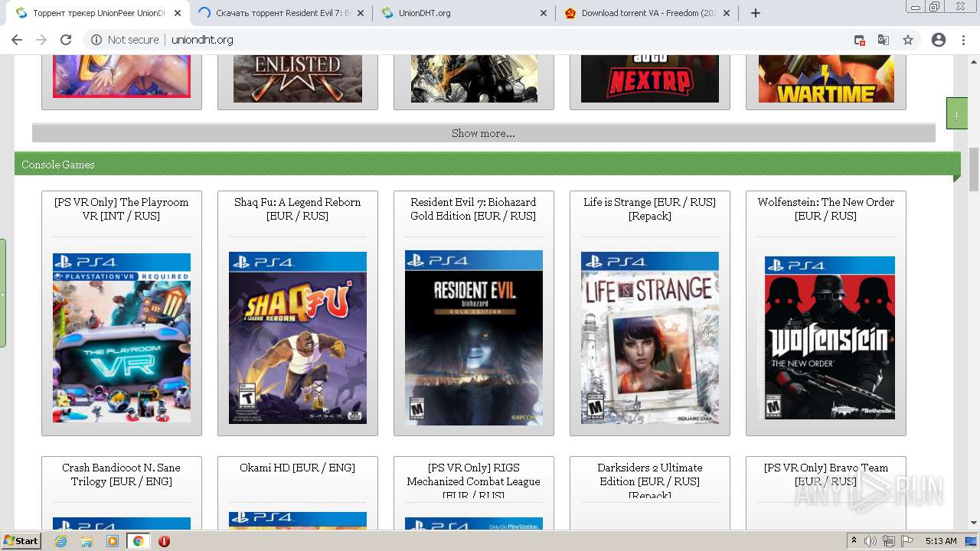Open the red Opera-style icon on taskbar
This screenshot has height=551, width=980.
tap(164, 541)
